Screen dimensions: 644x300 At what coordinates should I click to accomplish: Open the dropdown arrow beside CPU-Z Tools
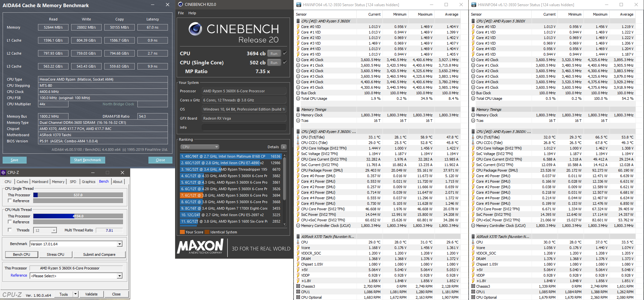coord(75,294)
